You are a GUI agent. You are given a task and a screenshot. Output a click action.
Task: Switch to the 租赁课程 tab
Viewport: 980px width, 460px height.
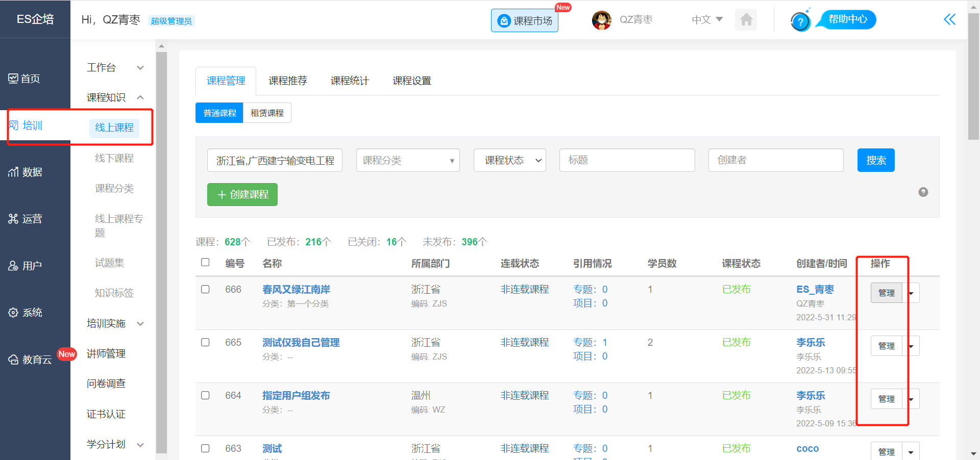point(267,113)
